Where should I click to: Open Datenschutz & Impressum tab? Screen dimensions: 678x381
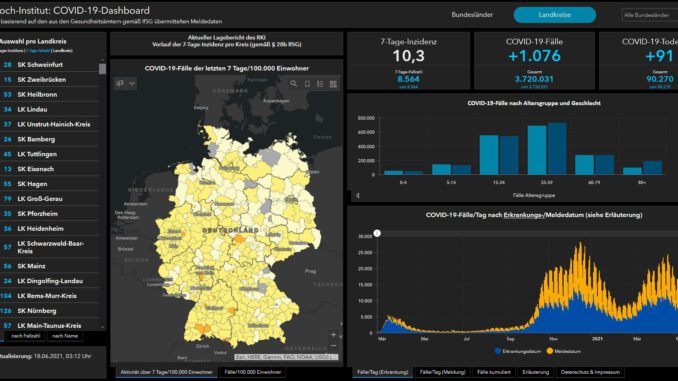coord(590,372)
